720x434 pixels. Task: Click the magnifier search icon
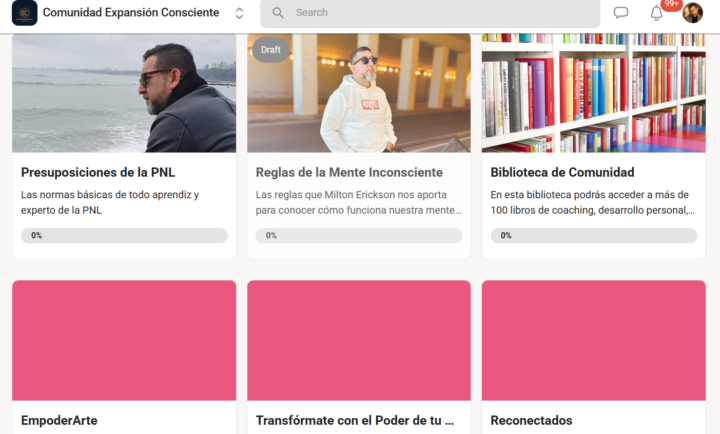tap(278, 13)
